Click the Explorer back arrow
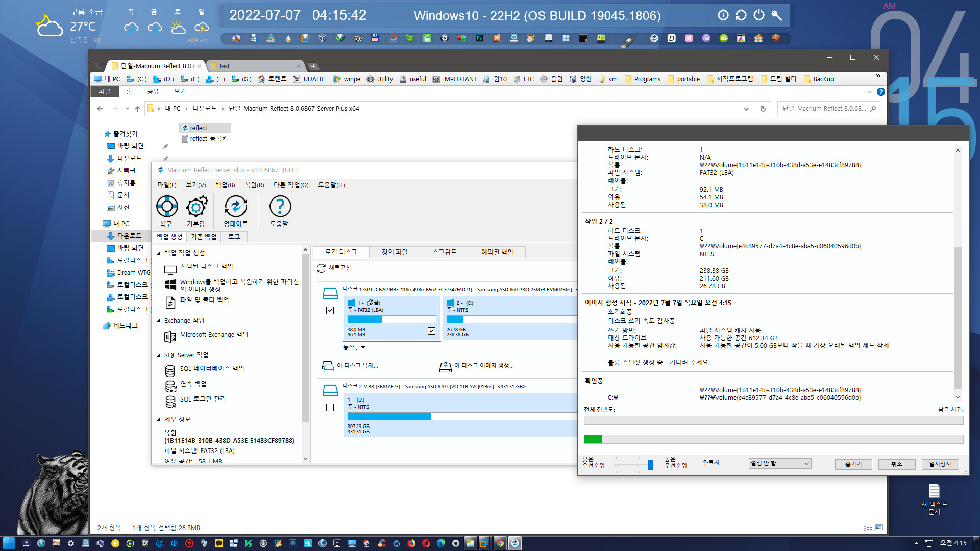Screen dimensions: 980x551 100,109
